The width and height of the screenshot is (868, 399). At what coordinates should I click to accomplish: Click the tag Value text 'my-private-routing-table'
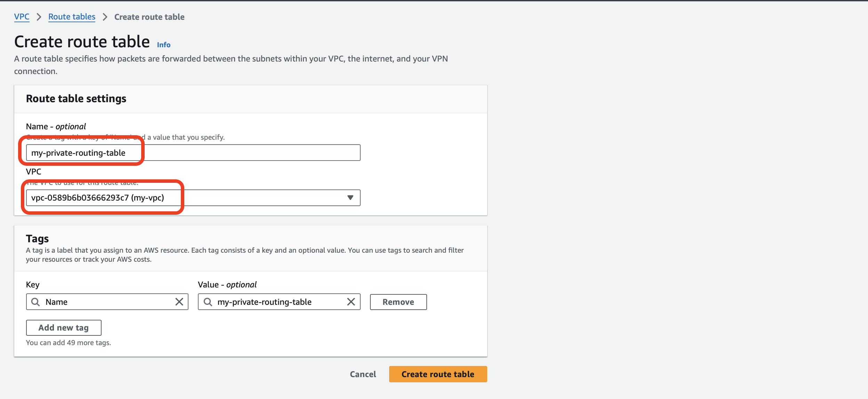coord(264,302)
